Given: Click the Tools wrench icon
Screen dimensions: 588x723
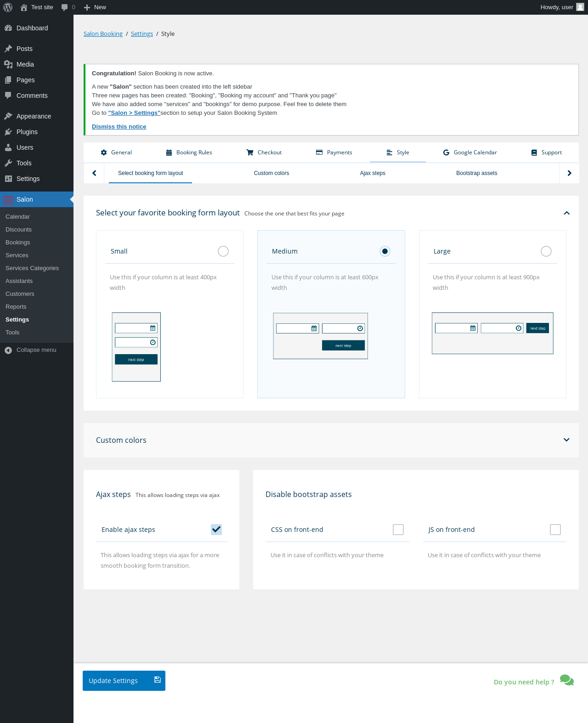Looking at the screenshot, I should (8, 163).
